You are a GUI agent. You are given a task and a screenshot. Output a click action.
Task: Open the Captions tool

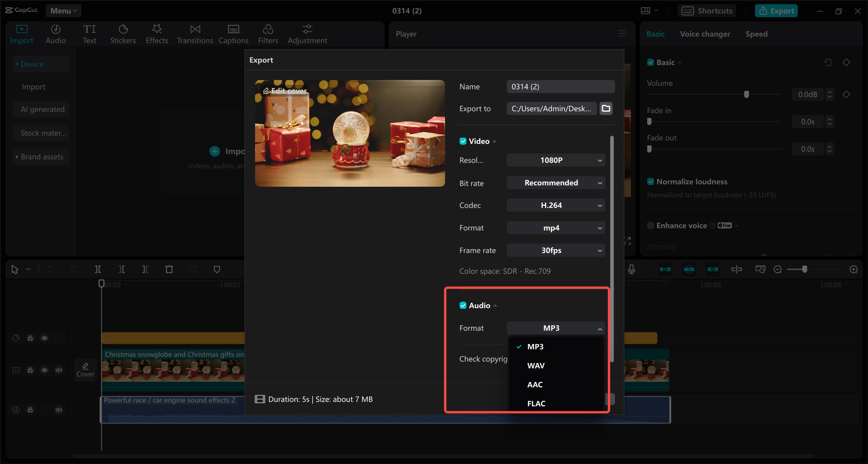[x=233, y=34]
